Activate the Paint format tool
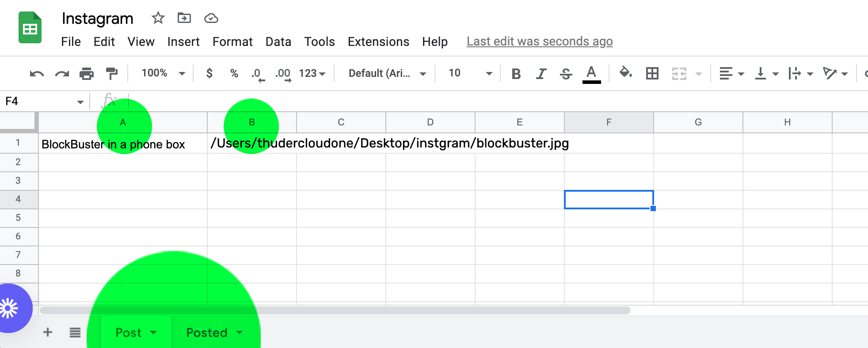This screenshot has width=868, height=348. click(112, 73)
